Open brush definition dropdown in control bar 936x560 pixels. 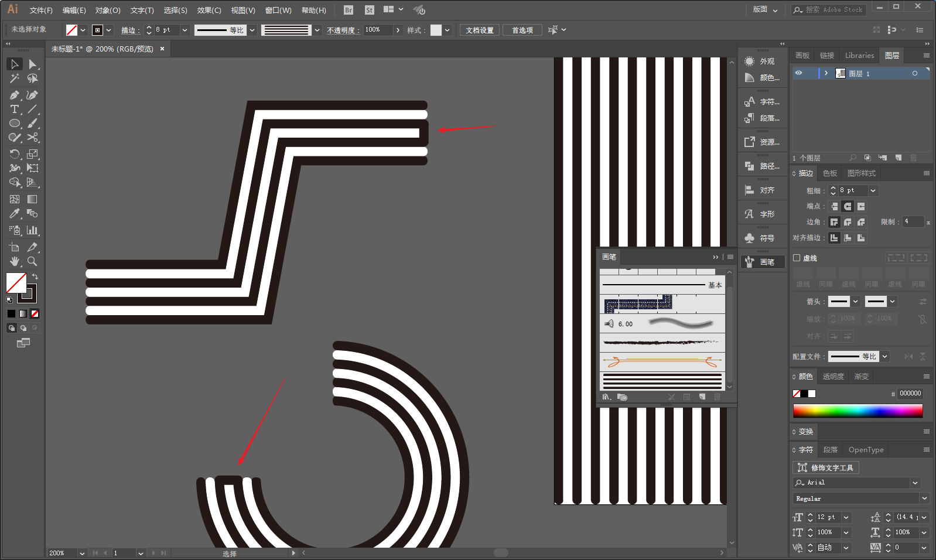317,30
